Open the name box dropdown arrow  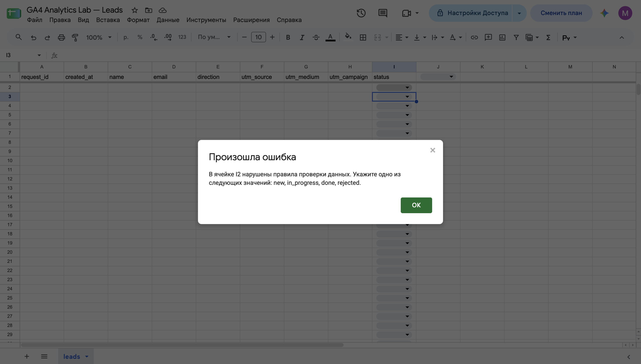coord(39,55)
